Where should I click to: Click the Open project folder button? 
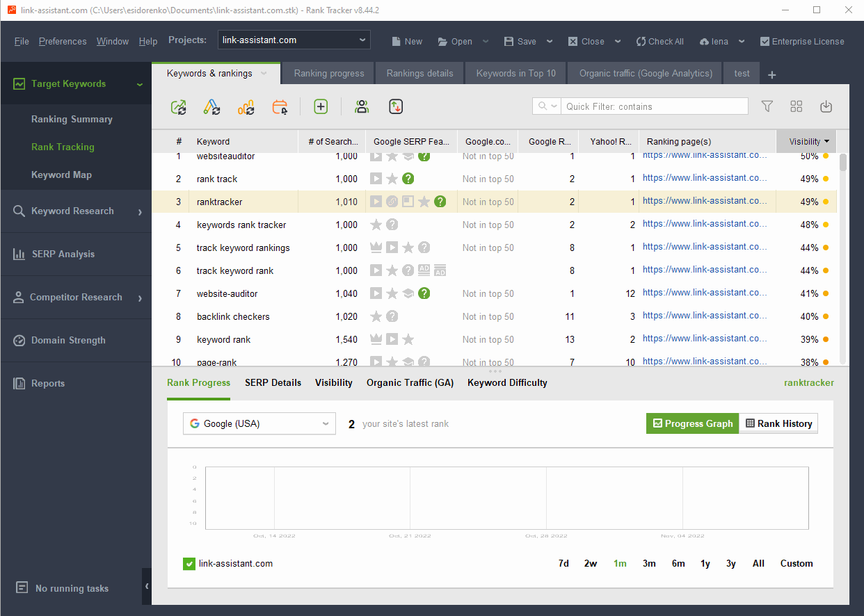coord(455,41)
